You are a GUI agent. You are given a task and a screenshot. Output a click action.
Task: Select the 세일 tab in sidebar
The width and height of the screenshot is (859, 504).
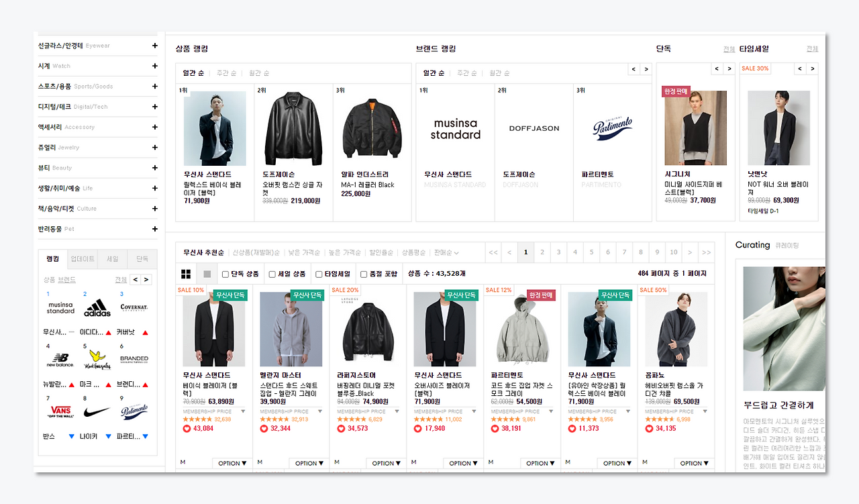[x=112, y=259]
